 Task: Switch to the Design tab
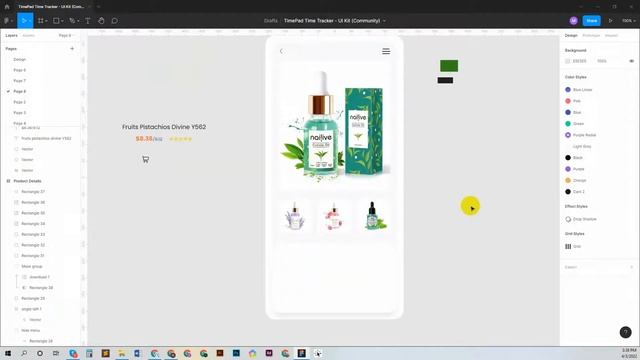pos(571,36)
